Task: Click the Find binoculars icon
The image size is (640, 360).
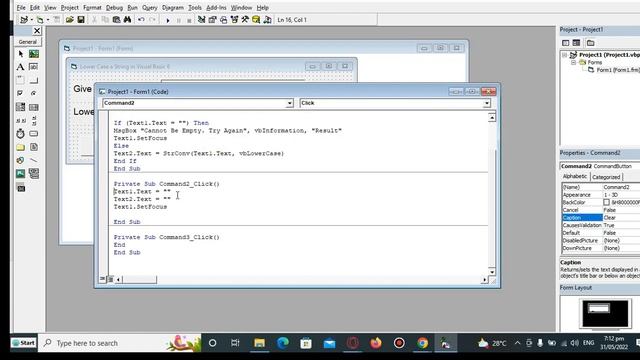Action: pyautogui.click(x=127, y=20)
